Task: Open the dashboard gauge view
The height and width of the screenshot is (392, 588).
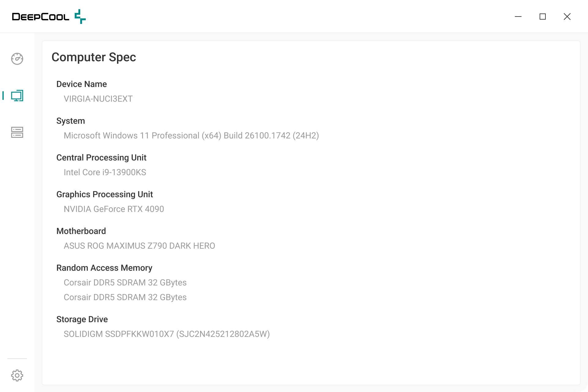Action: click(x=17, y=59)
